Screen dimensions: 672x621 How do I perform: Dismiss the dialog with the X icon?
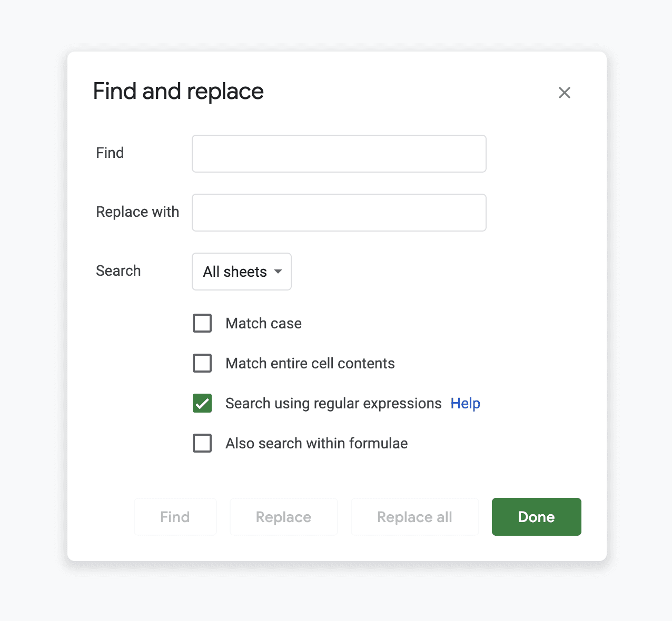point(565,93)
